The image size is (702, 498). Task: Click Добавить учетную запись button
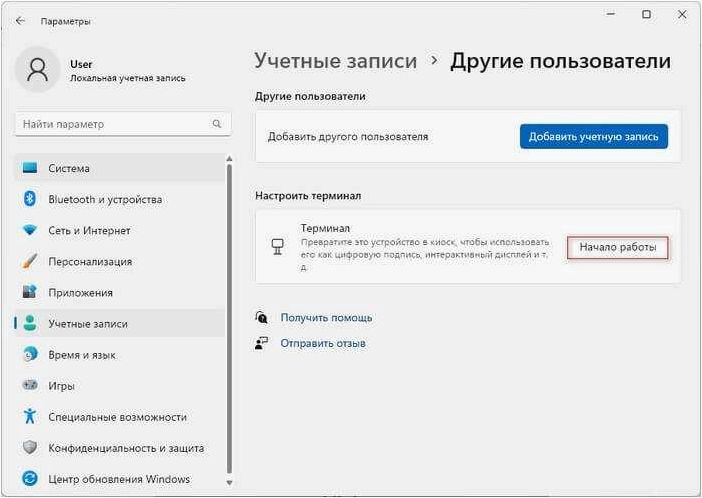(594, 137)
